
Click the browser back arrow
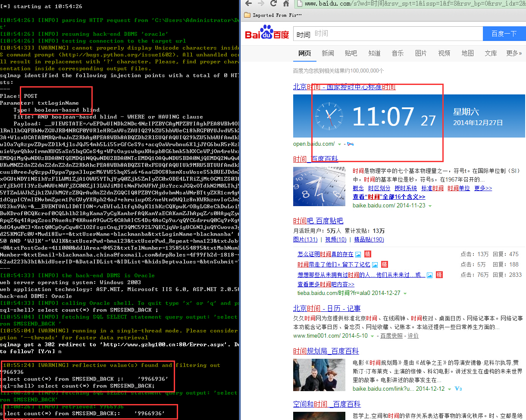[x=247, y=3]
